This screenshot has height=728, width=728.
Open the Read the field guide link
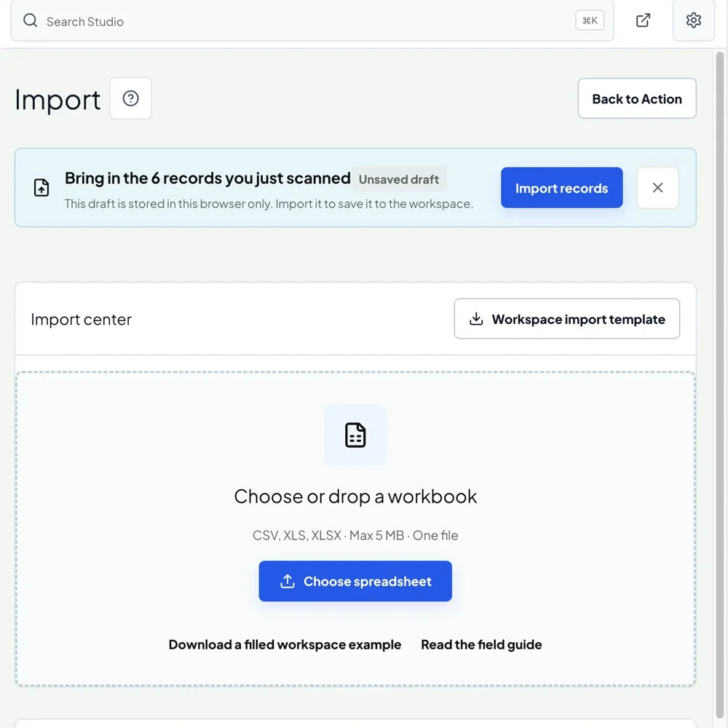click(x=481, y=644)
